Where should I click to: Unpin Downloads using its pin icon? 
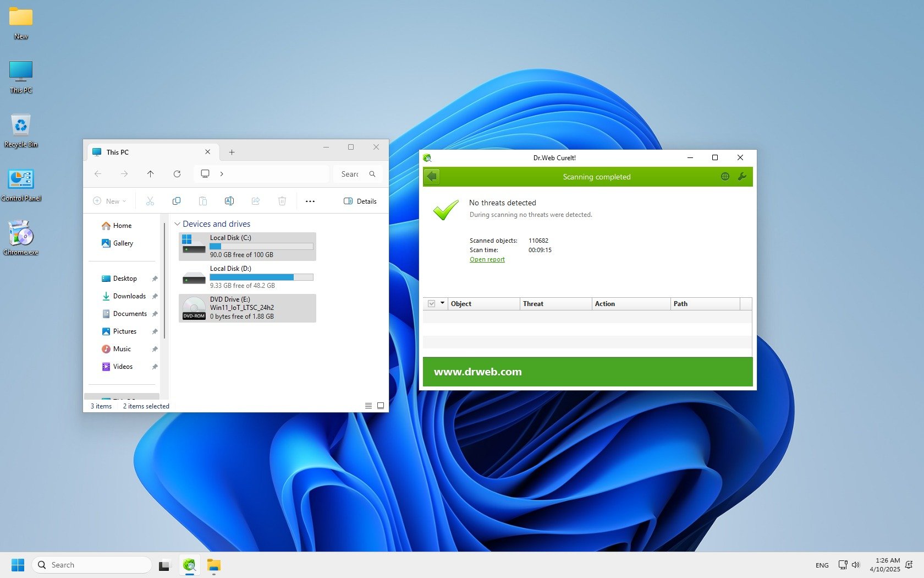(155, 296)
